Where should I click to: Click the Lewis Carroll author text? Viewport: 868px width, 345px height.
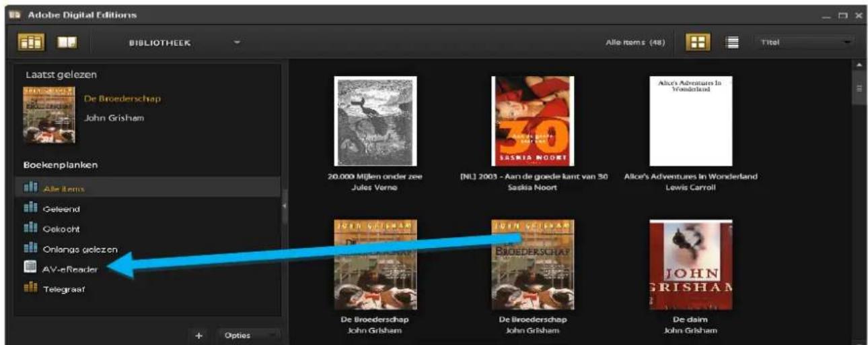pos(691,187)
